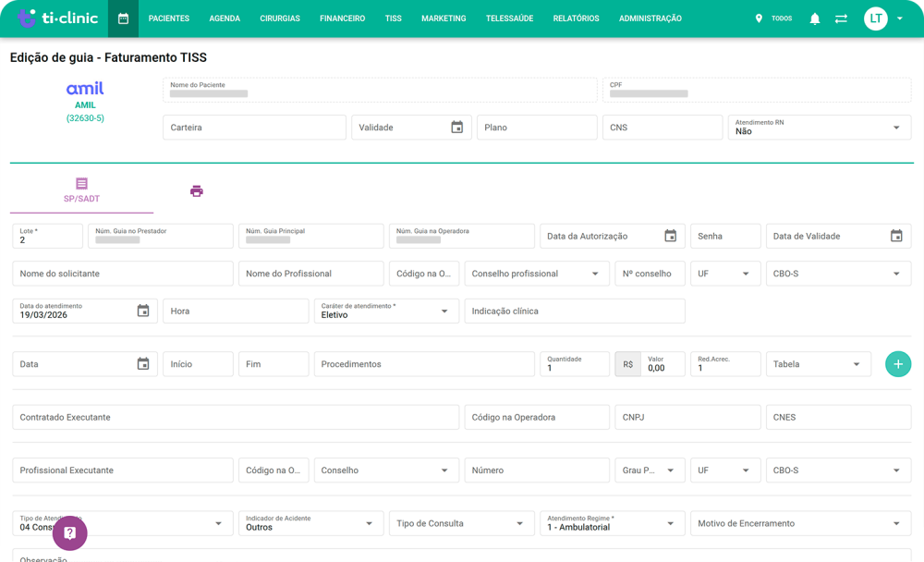Click the swap arrows icon in navbar
This screenshot has height=562, width=924.
[841, 18]
